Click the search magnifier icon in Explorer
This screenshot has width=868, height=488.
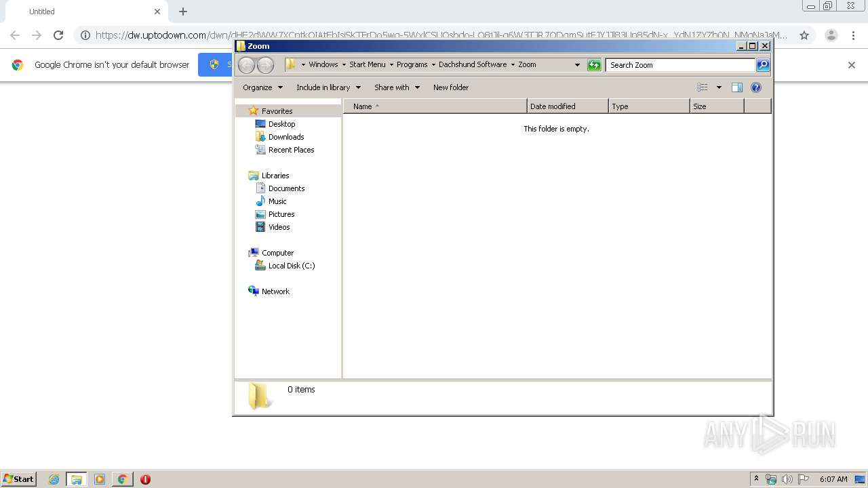point(763,65)
